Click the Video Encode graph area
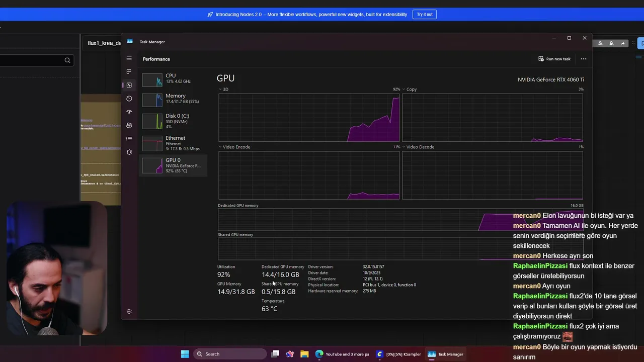 (309, 175)
